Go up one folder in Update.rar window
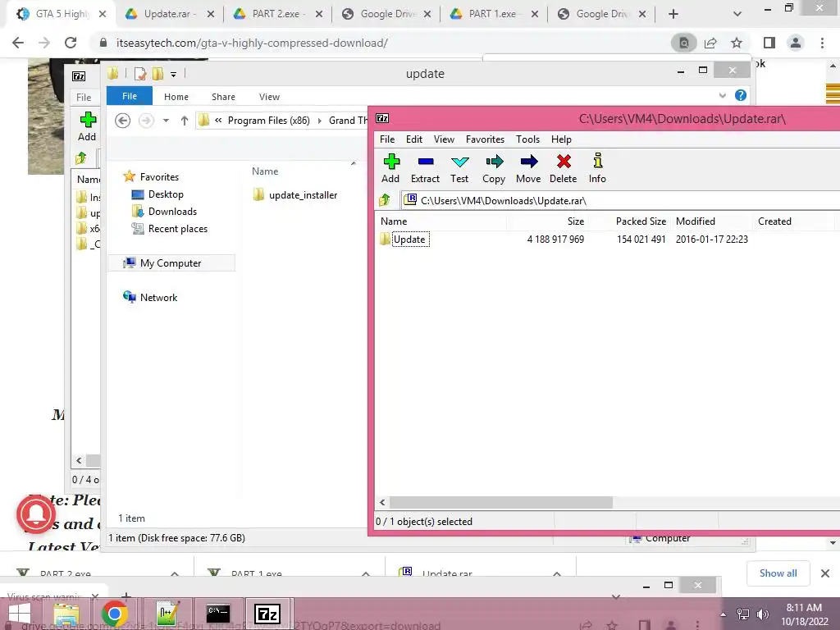The image size is (840, 630). (x=385, y=200)
